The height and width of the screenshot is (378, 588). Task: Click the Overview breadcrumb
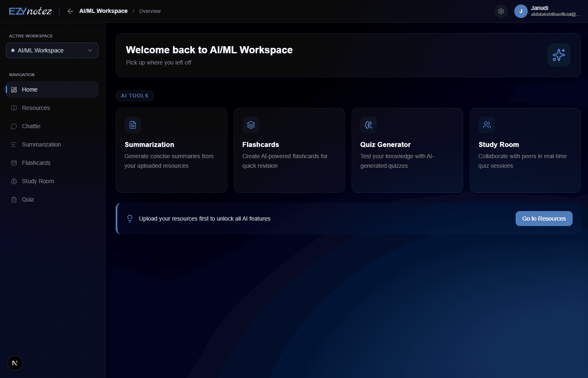point(150,11)
